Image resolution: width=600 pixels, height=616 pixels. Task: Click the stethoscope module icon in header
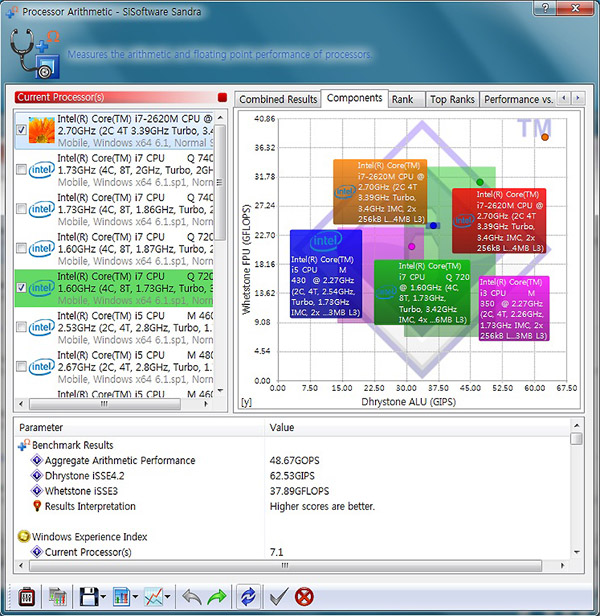click(x=35, y=54)
